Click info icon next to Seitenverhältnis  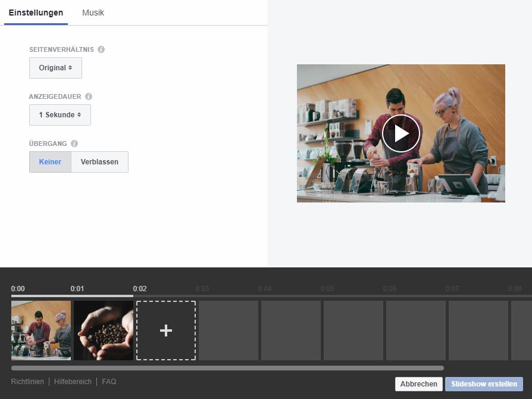tap(101, 49)
